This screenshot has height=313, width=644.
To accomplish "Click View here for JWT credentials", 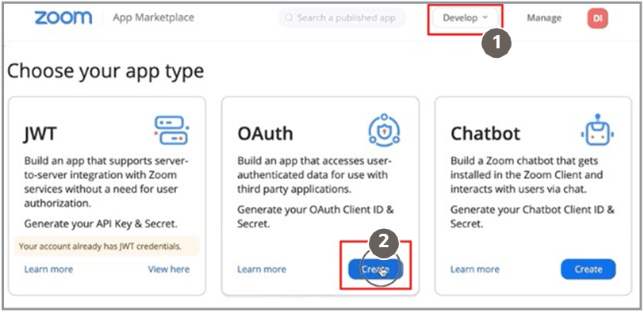I will [169, 269].
